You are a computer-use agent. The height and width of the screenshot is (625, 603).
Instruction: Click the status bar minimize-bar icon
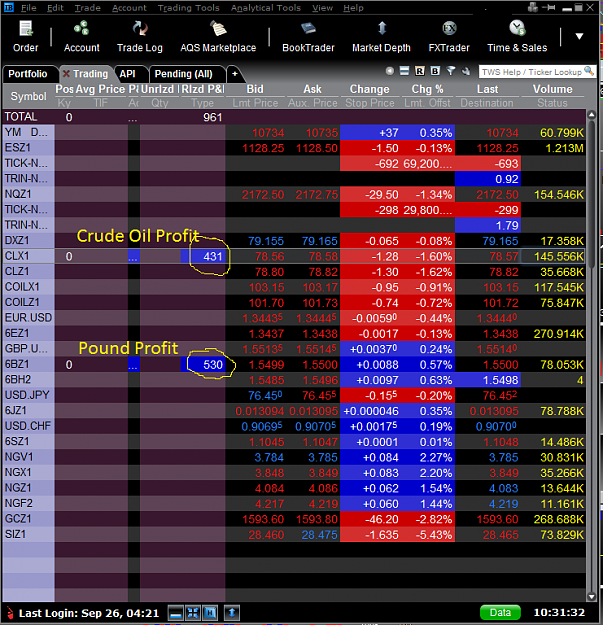tap(175, 613)
